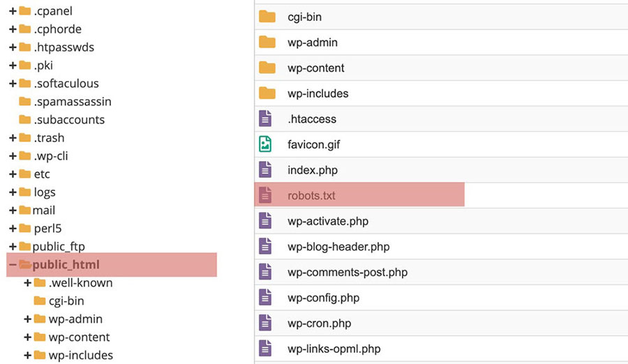Select wp-links-opml.php file name
The width and height of the screenshot is (628, 364).
(334, 349)
